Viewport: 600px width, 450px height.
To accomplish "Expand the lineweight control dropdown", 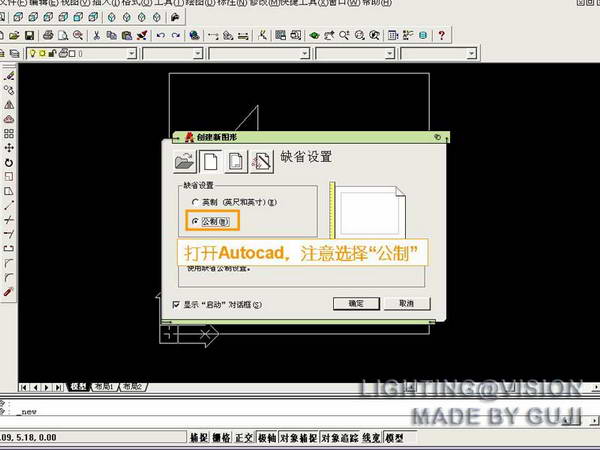I will pos(390,54).
